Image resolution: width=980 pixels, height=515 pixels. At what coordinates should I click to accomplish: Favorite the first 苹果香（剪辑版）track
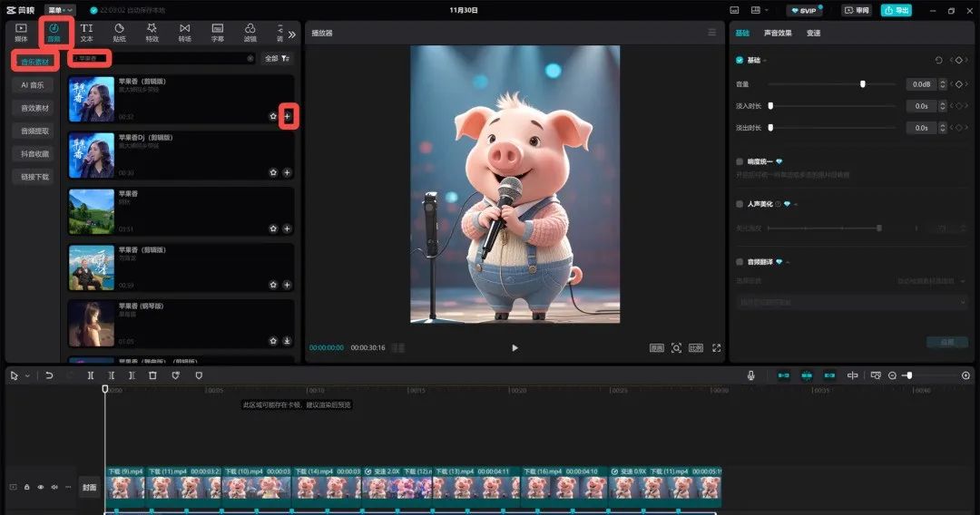pyautogui.click(x=273, y=116)
